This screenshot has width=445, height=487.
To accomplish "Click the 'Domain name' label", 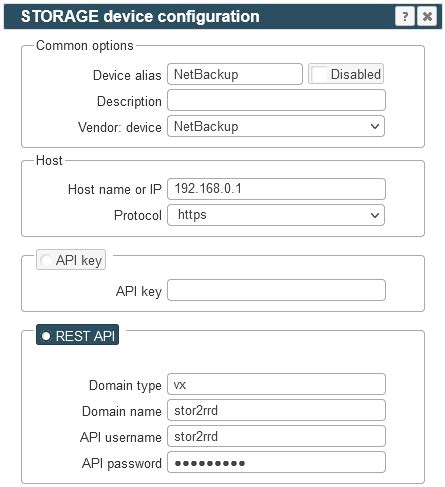I will 122,411.
